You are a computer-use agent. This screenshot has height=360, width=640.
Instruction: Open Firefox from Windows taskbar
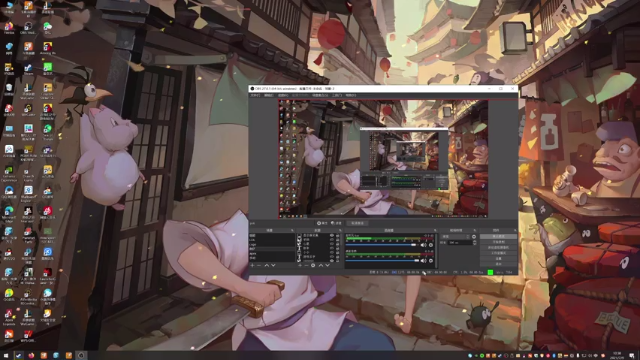(31, 356)
